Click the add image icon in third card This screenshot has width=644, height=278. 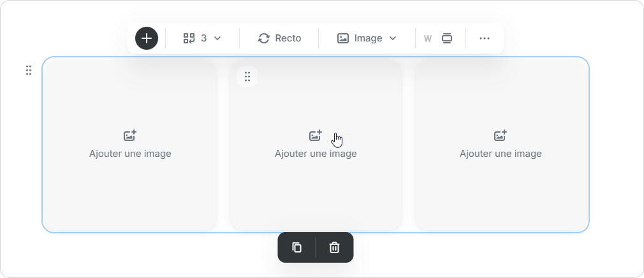pyautogui.click(x=501, y=136)
